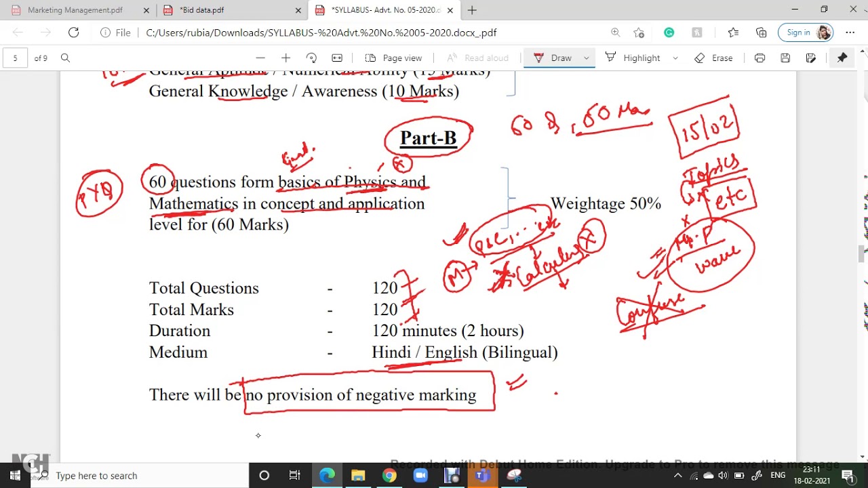Select the Draw tool
Viewport: 868px width, 488px height.
[553, 58]
